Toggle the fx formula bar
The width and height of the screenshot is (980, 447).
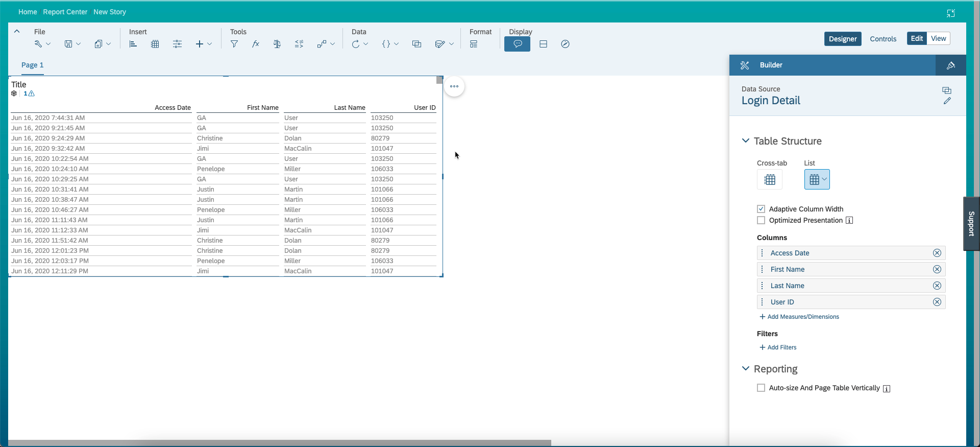[x=256, y=44]
